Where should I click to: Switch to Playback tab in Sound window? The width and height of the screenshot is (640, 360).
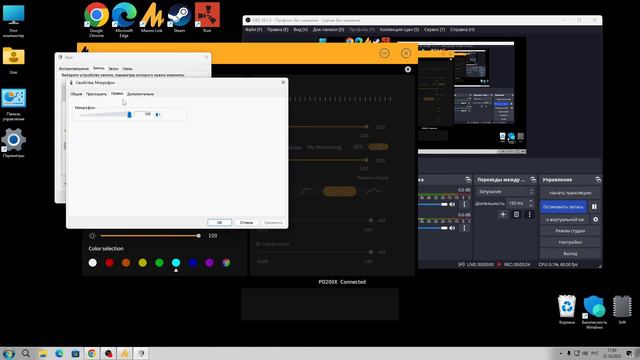74,69
